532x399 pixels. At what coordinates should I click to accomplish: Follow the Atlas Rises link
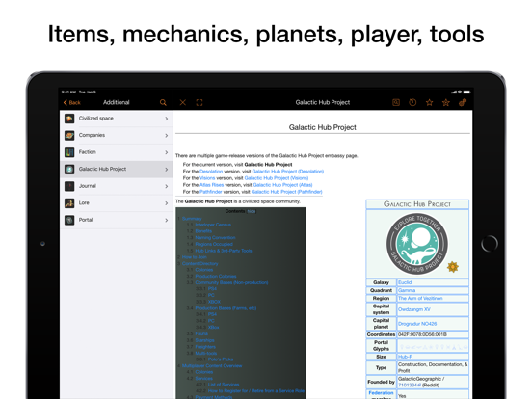coord(211,185)
